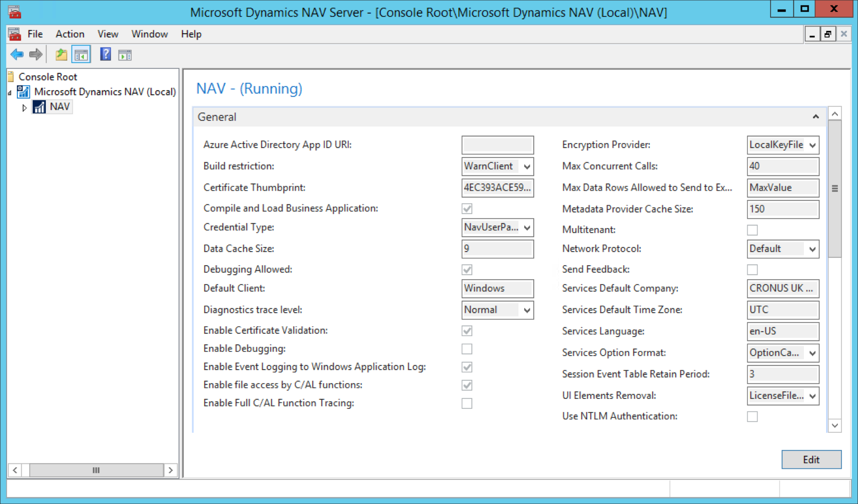Click the Certificate Thumbprint field
Viewport: 858px width, 504px height.
point(498,188)
